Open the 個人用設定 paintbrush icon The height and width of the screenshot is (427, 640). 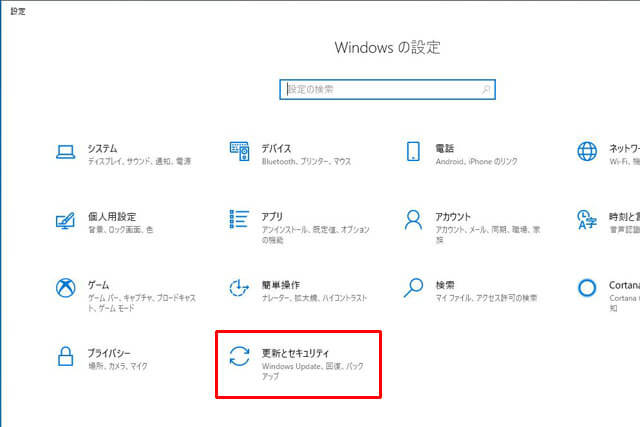pos(65,220)
